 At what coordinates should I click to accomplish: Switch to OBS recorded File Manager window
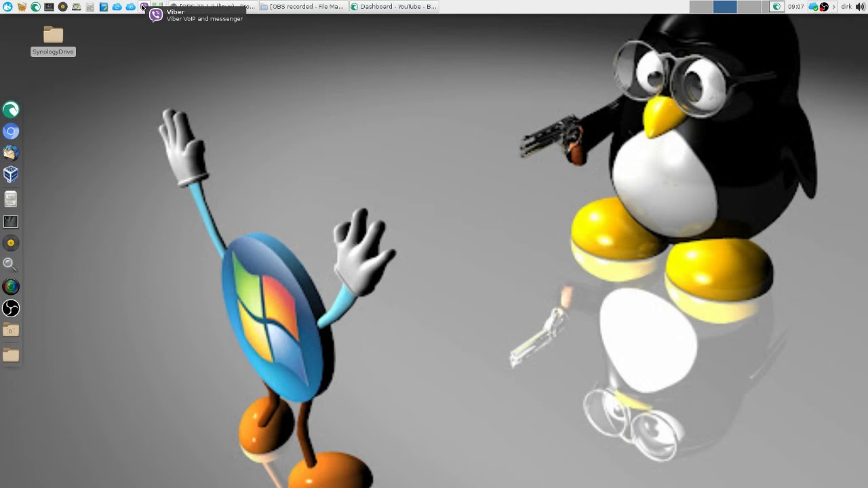click(302, 7)
